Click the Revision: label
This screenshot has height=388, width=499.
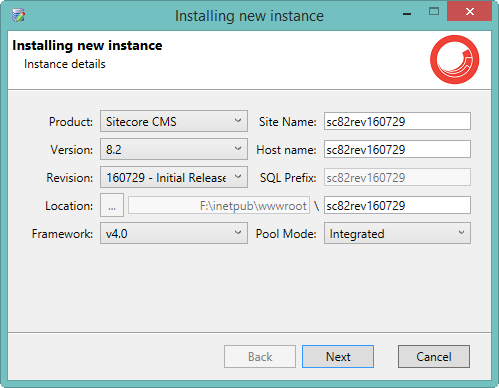pyautogui.click(x=70, y=178)
